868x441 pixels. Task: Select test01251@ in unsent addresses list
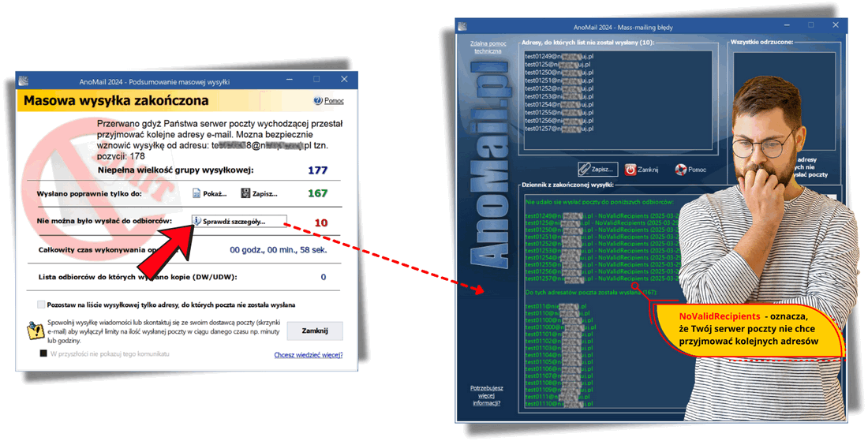tap(559, 80)
